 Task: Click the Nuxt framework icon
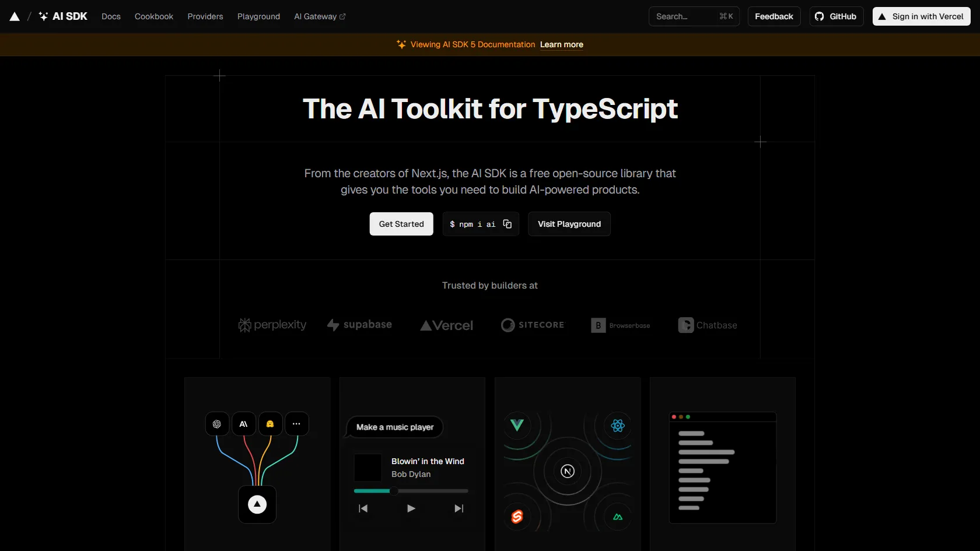pos(618,517)
